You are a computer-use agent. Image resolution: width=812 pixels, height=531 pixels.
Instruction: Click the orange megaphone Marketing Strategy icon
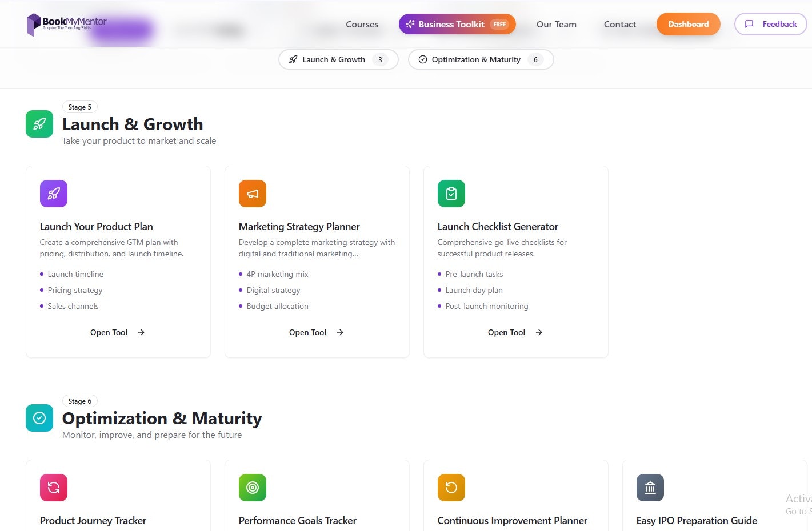252,194
